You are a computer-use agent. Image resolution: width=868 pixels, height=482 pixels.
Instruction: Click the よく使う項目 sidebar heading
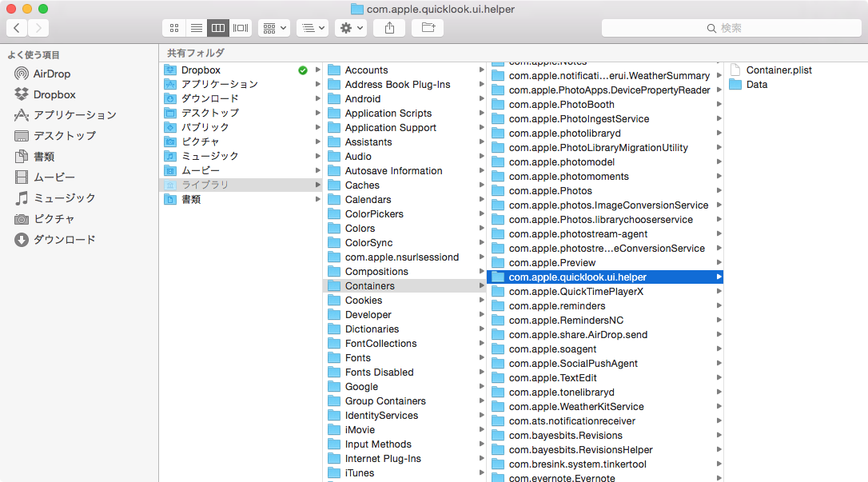34,55
